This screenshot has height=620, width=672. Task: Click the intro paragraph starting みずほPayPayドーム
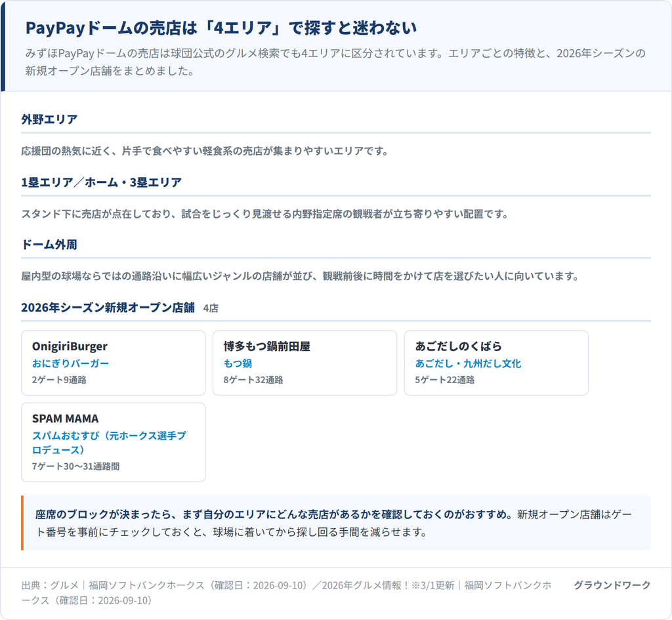[335, 62]
